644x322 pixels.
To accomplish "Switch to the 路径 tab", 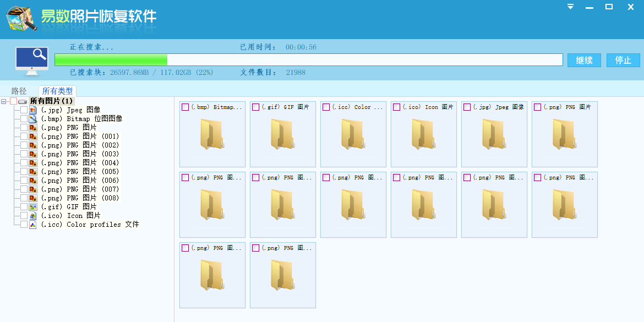I will (x=19, y=91).
